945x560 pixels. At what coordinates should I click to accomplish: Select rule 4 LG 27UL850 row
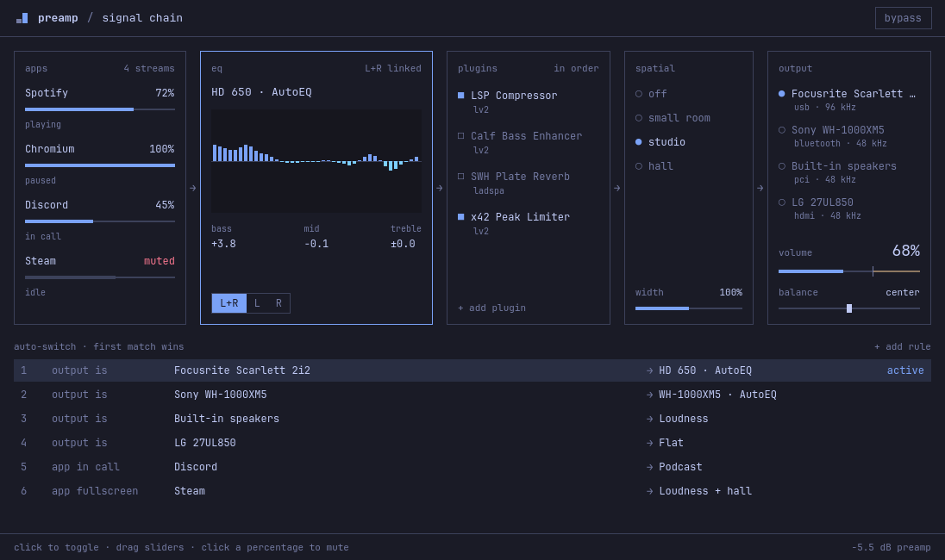472,443
